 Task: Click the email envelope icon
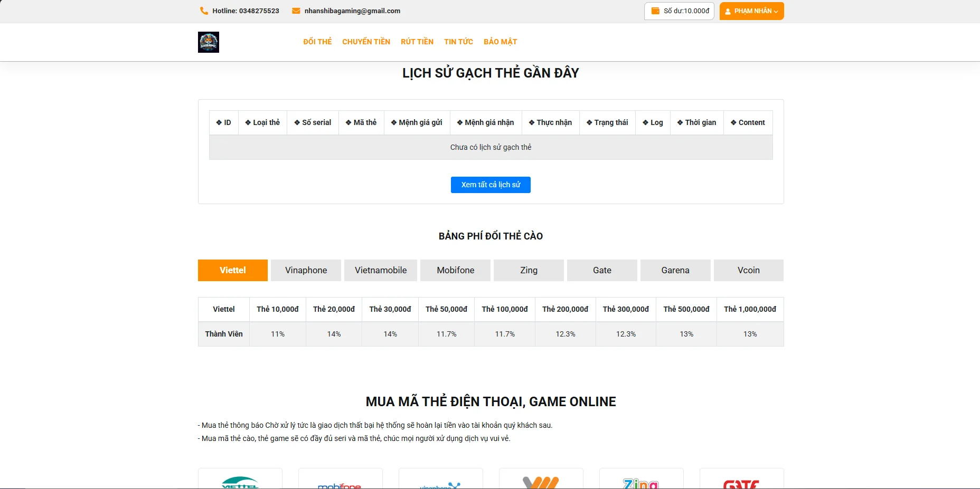296,11
